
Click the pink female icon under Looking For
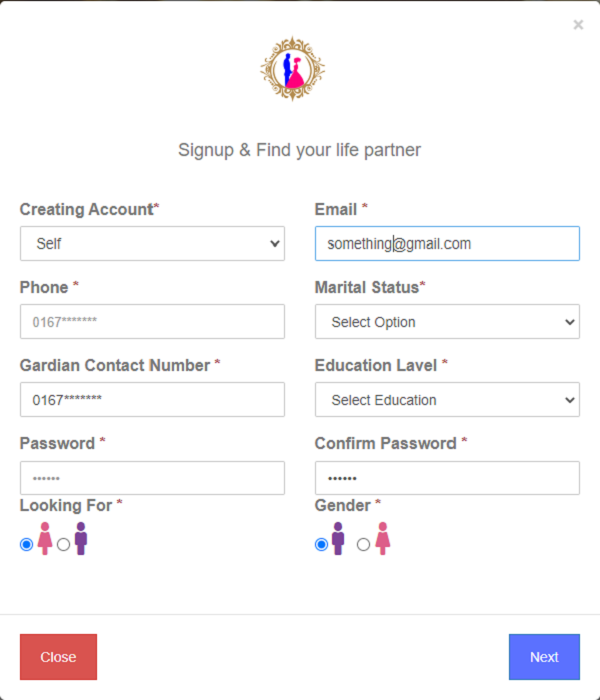pyautogui.click(x=44, y=539)
